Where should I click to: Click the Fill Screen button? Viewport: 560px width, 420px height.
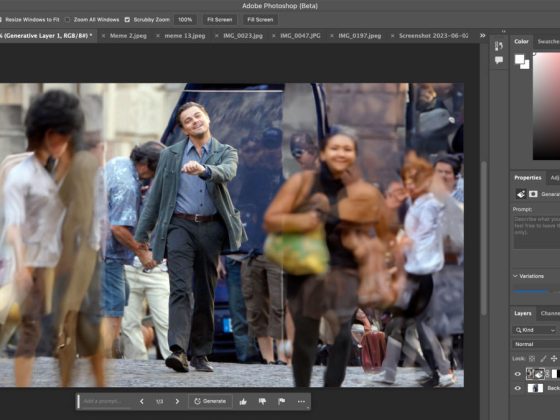pyautogui.click(x=260, y=20)
